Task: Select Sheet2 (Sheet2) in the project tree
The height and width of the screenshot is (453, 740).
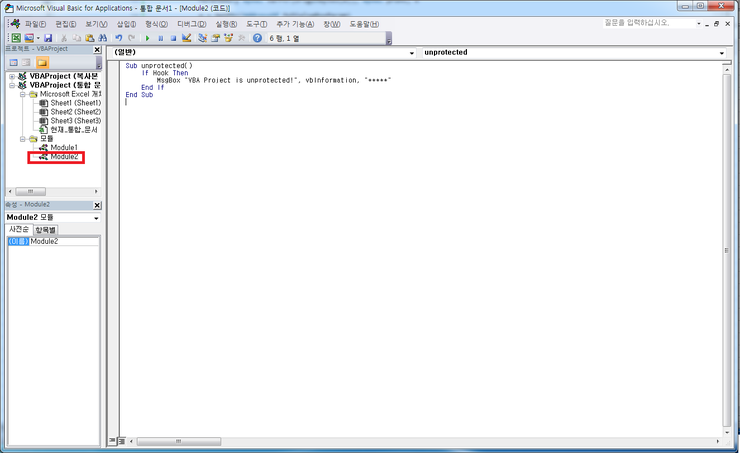Action: tap(75, 112)
